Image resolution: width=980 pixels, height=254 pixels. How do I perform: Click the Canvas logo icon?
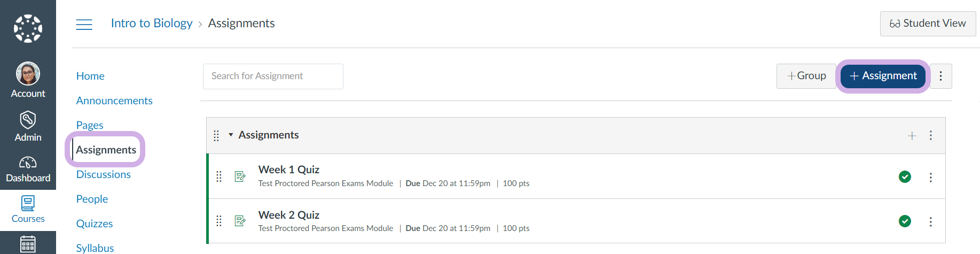point(28,28)
